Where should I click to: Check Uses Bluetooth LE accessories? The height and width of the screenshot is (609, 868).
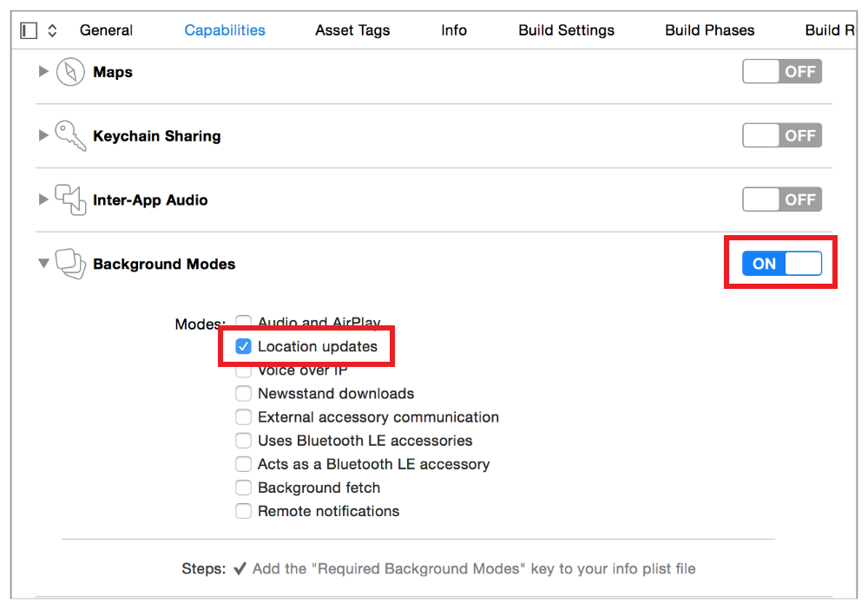pos(243,441)
